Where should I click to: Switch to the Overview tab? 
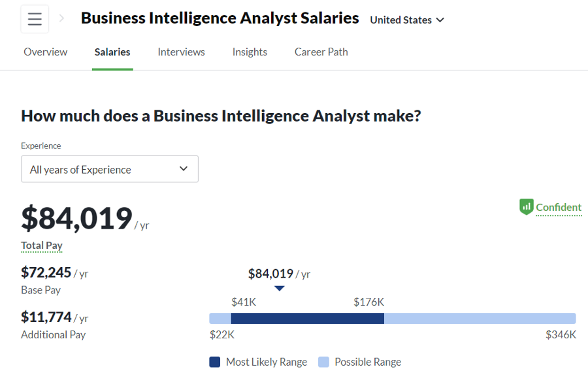(45, 52)
